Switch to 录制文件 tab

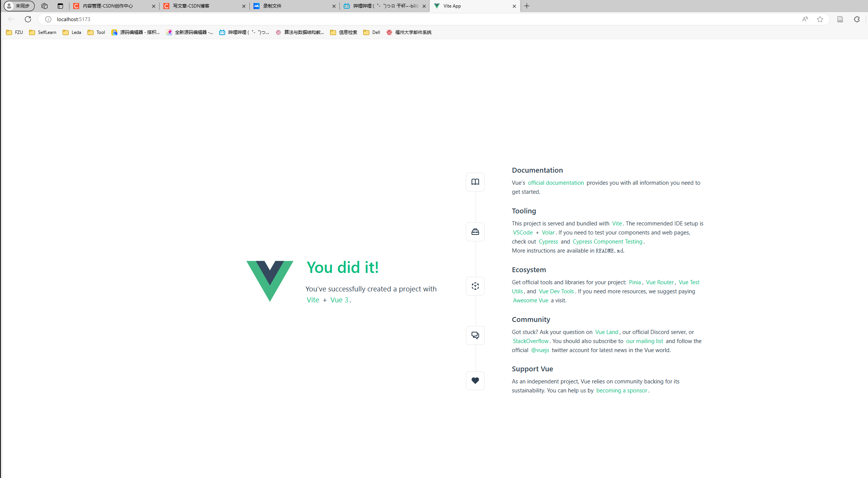tap(295, 6)
